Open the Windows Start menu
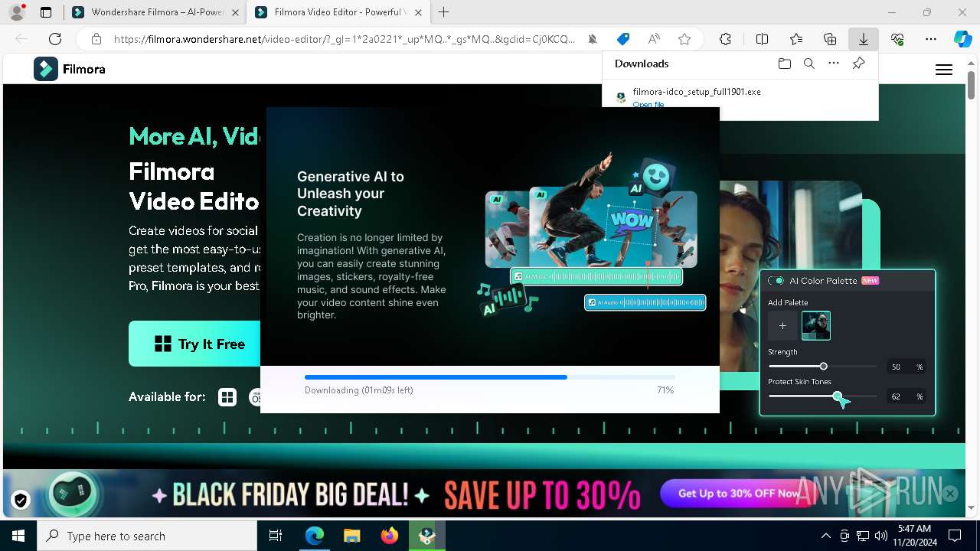 [18, 536]
